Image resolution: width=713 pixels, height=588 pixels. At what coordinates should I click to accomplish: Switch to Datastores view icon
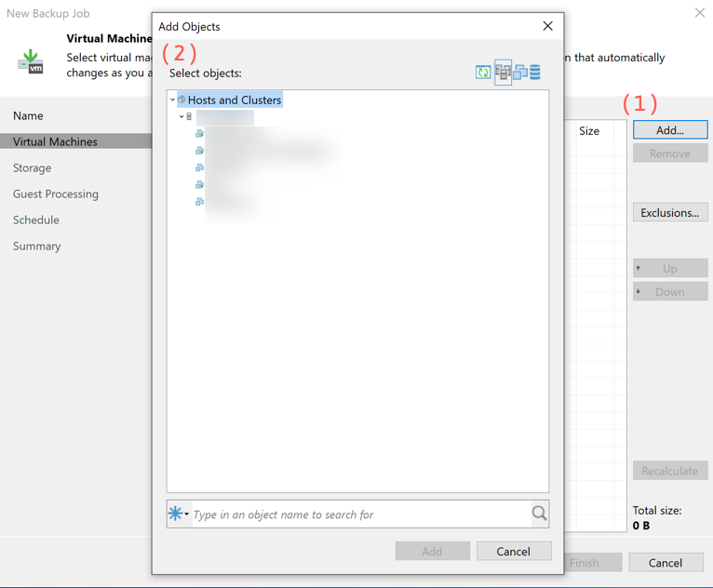click(x=535, y=73)
